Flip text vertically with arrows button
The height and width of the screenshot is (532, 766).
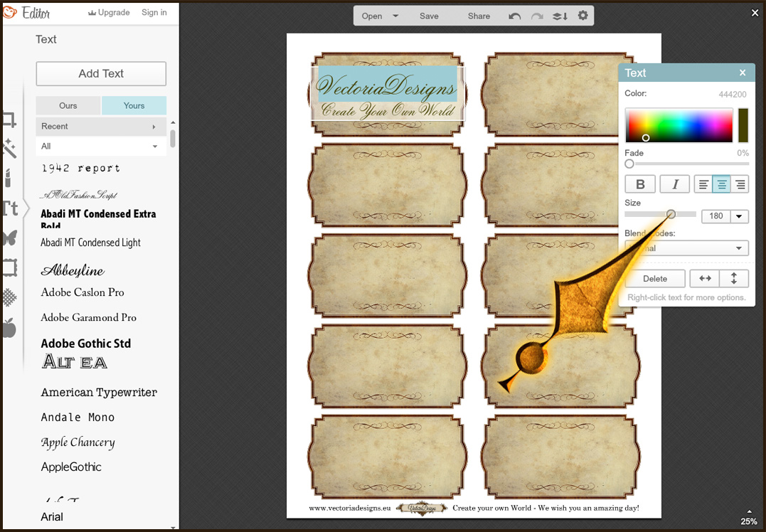(x=734, y=279)
